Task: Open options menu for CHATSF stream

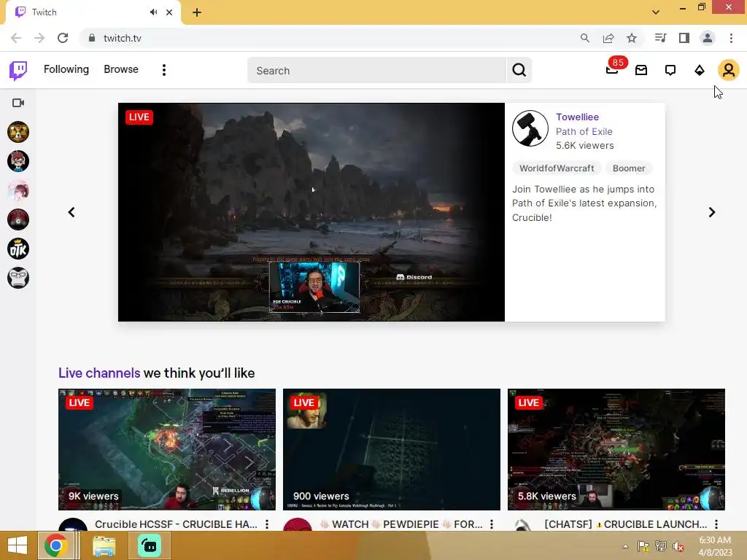Action: point(716,524)
